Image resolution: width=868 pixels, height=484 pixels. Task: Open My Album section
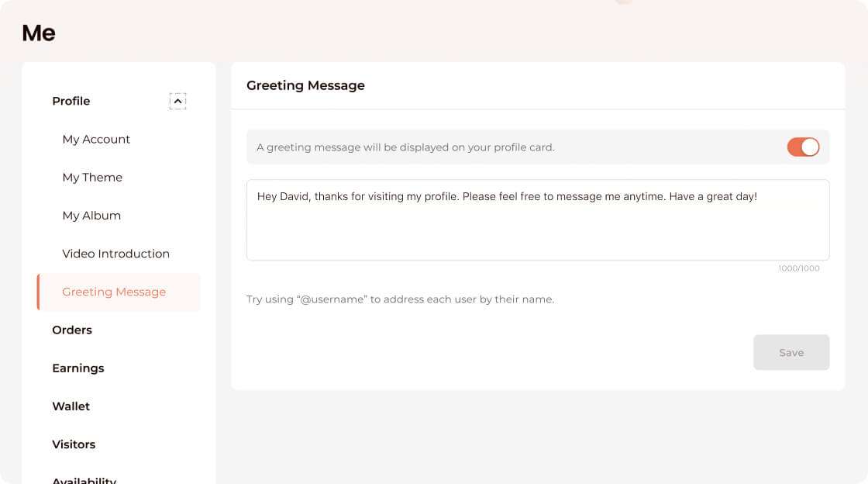tap(91, 216)
